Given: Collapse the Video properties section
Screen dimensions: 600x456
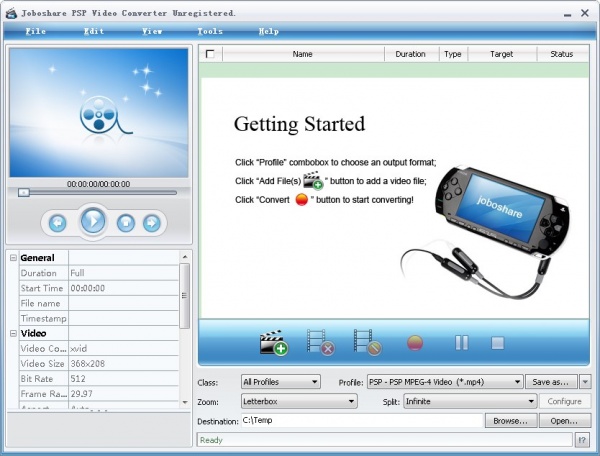Looking at the screenshot, I should (13, 334).
